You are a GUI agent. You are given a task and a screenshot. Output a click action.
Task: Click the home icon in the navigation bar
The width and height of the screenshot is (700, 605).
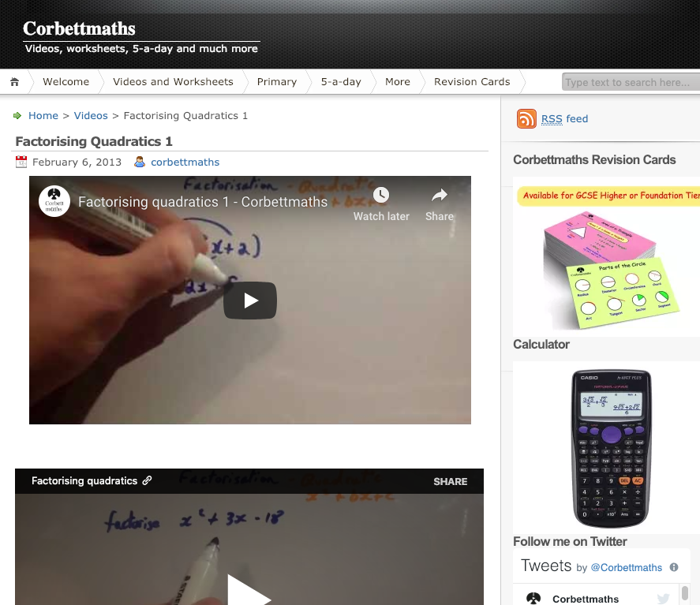tap(15, 82)
